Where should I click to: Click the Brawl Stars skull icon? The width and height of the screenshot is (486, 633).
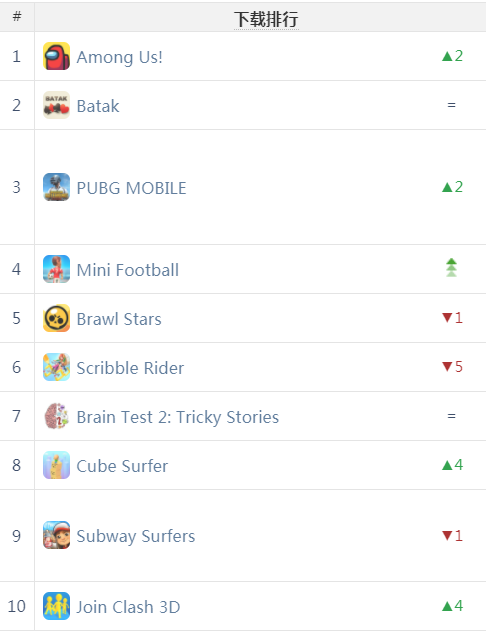[57, 318]
